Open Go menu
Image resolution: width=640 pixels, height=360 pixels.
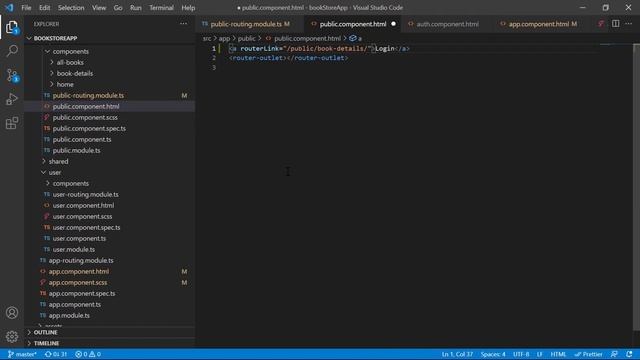click(118, 8)
